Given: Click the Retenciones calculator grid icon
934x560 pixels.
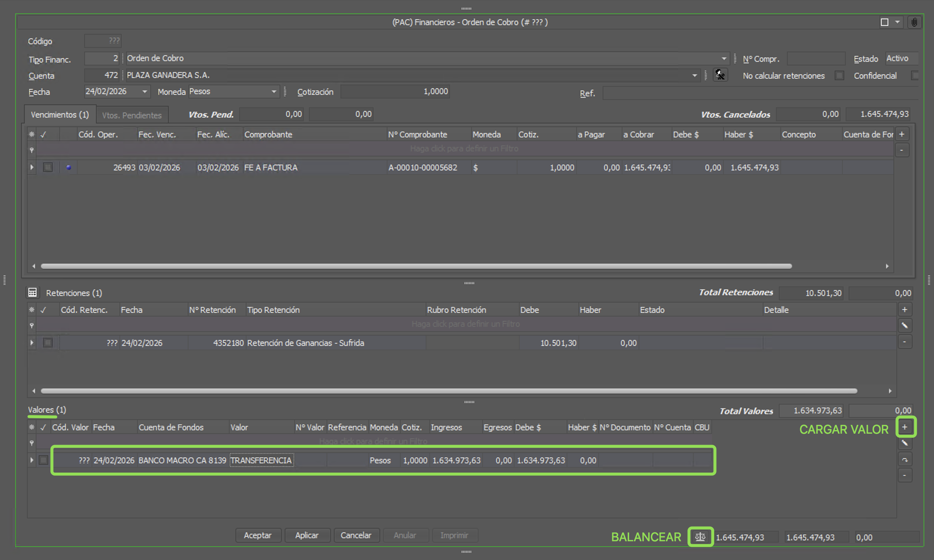Looking at the screenshot, I should coord(32,292).
